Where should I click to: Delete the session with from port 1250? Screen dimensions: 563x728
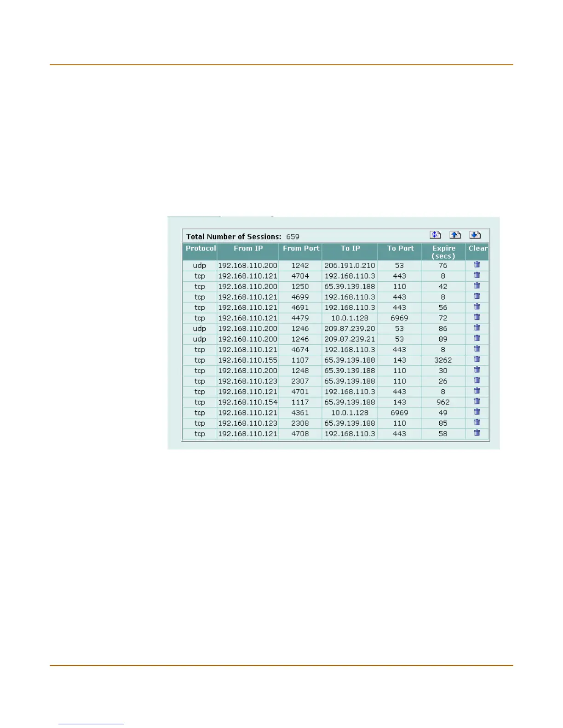tap(477, 286)
